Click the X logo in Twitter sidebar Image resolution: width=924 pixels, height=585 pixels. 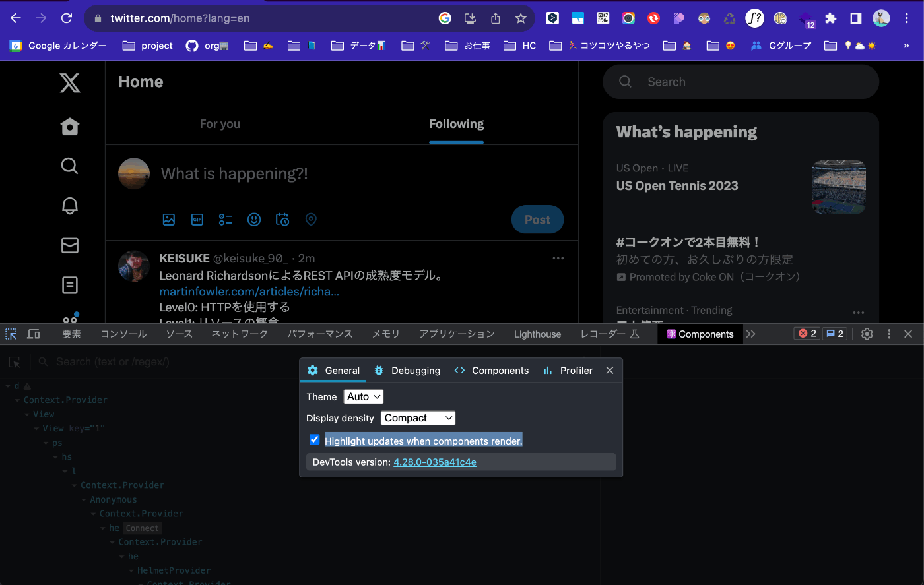coord(70,82)
